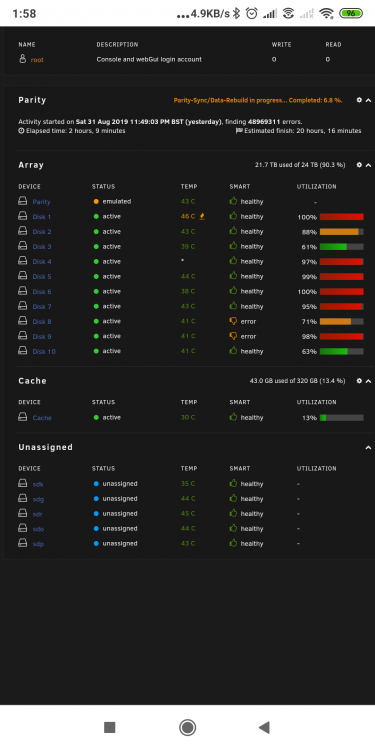
Task: Tap the Android home navigation button
Action: pyautogui.click(x=188, y=728)
